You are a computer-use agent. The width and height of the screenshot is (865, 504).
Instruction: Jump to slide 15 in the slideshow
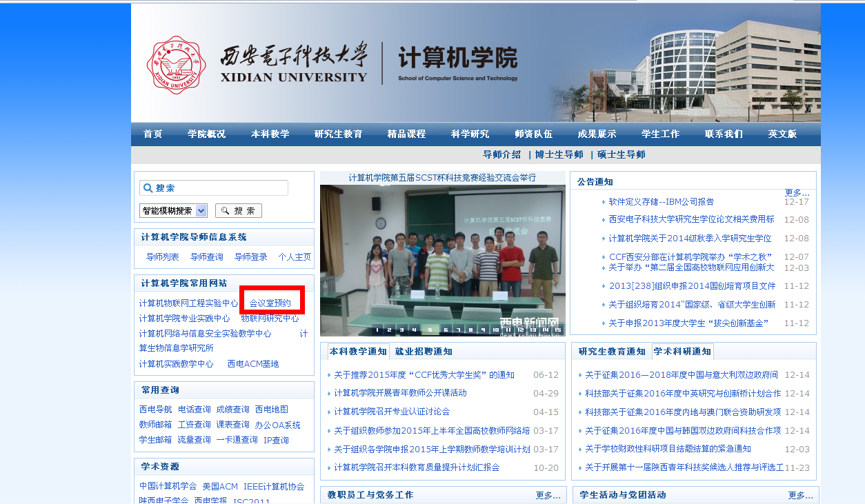point(557,330)
